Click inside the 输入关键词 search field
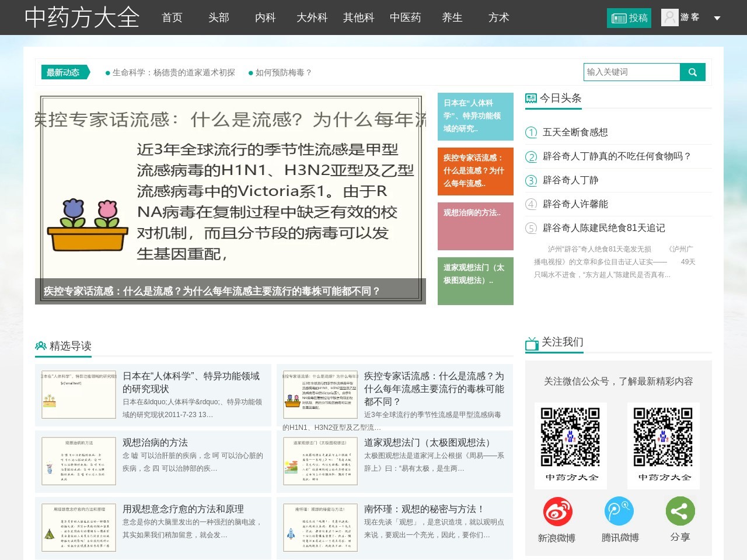 (632, 72)
